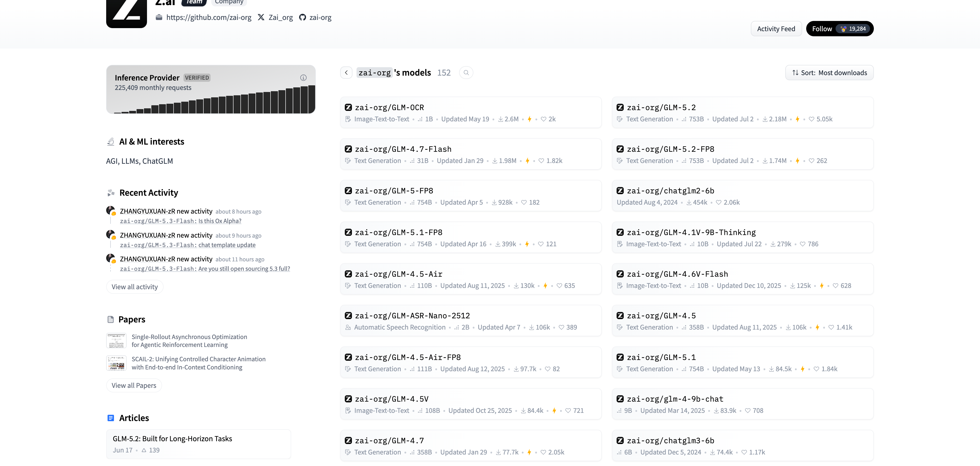This screenshot has height=466, width=980.
Task: Click the upvote triangle icon on GLM-5.2 article
Action: pos(144,450)
